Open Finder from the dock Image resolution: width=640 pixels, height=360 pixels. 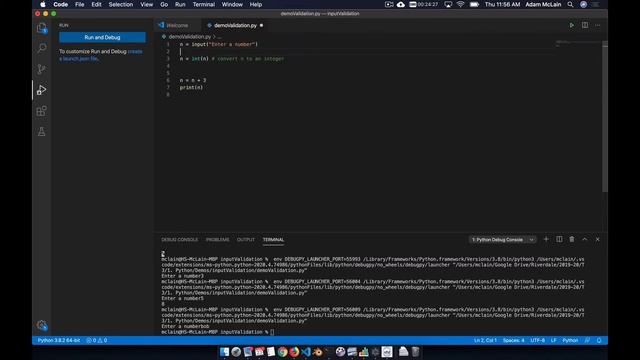tap(224, 351)
